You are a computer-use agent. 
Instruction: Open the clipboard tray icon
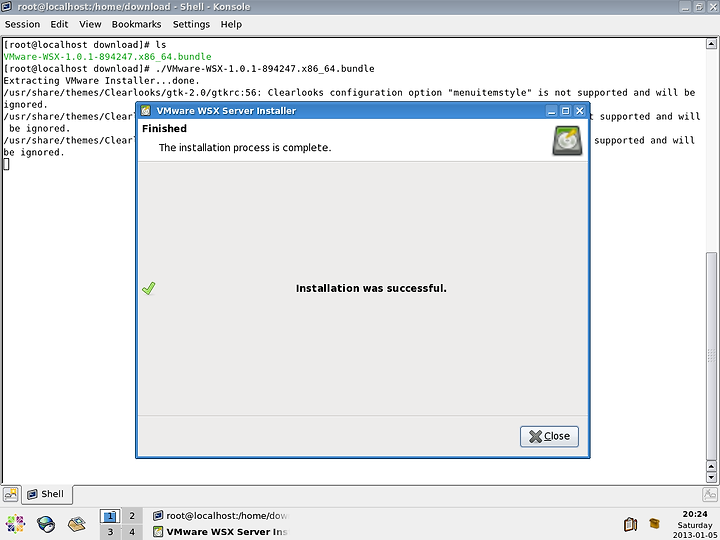click(x=630, y=524)
